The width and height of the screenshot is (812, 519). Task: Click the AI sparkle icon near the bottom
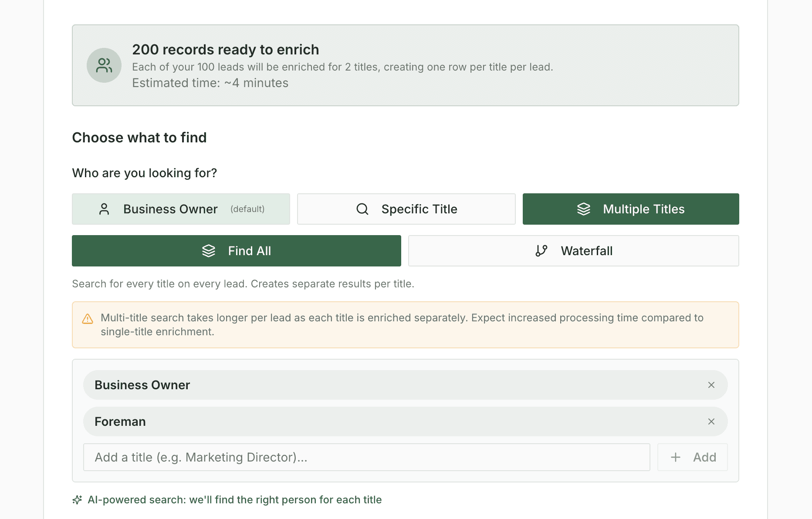point(77,500)
